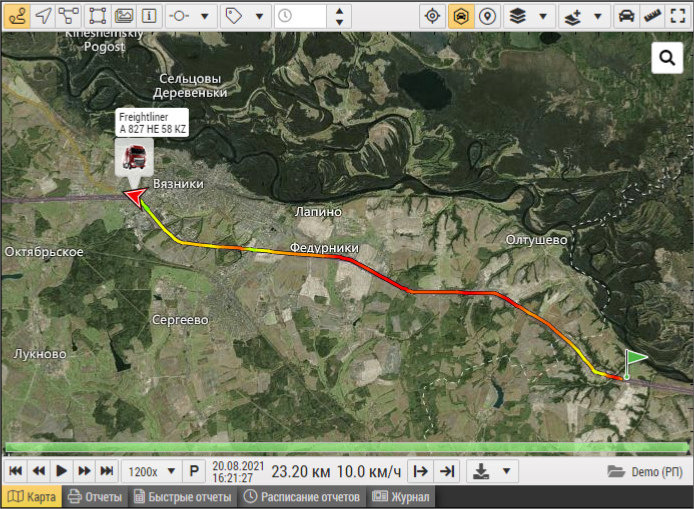Click the time input field
Screen dimensions: 694x509
[x=301, y=16]
